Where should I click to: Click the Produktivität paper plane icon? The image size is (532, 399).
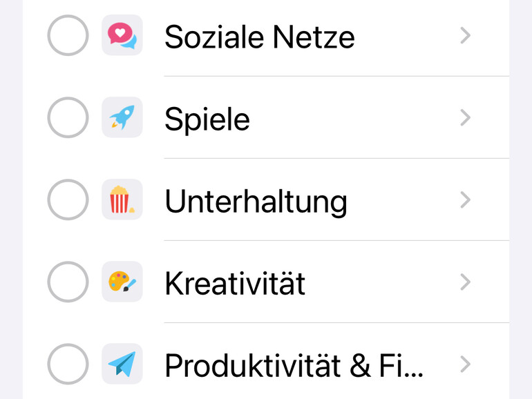(122, 364)
